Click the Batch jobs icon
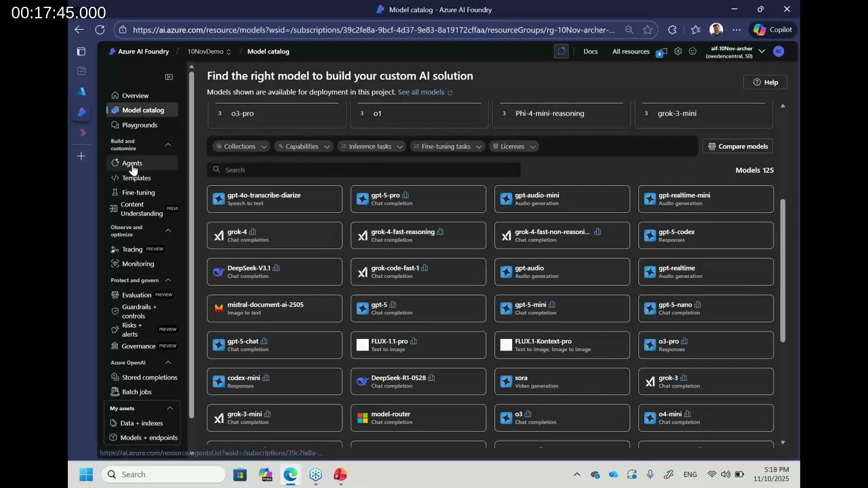Viewport: 868px width, 488px height. click(x=115, y=392)
